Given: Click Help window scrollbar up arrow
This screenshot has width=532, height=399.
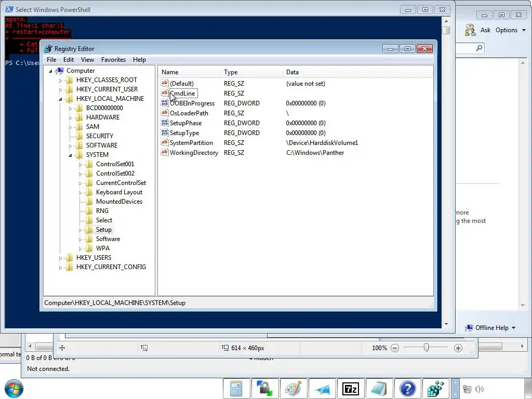Looking at the screenshot, I should pos(523,63).
